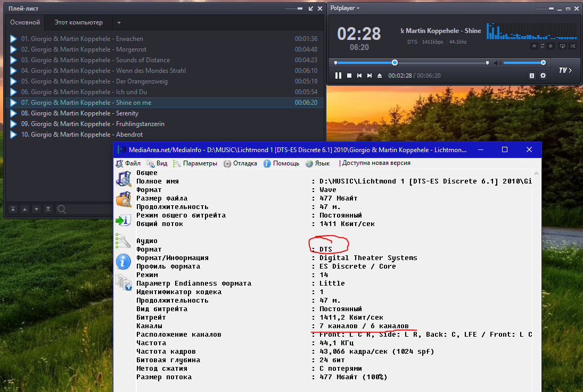The image size is (583, 392).
Task: Click MediaInfo open file sidebar icon
Action: (x=124, y=179)
